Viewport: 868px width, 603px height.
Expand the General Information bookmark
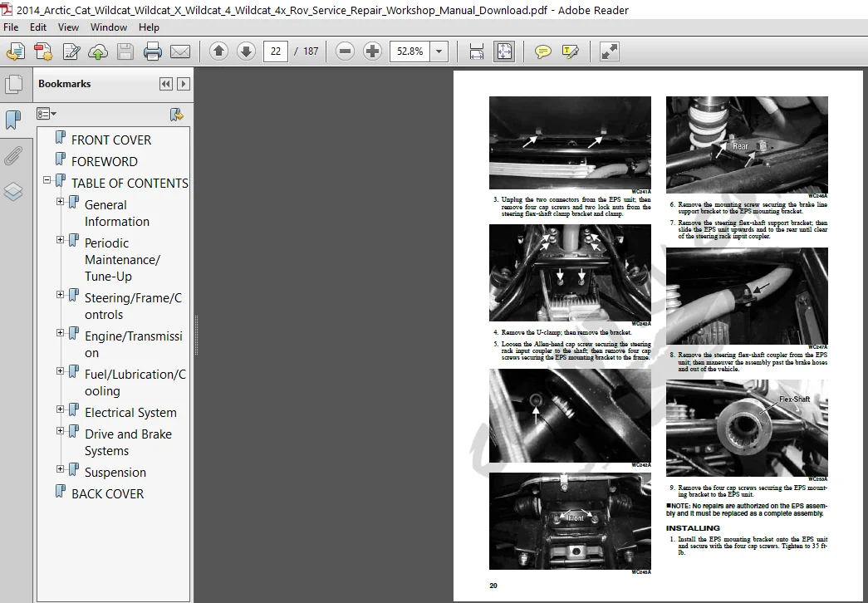[x=61, y=202]
